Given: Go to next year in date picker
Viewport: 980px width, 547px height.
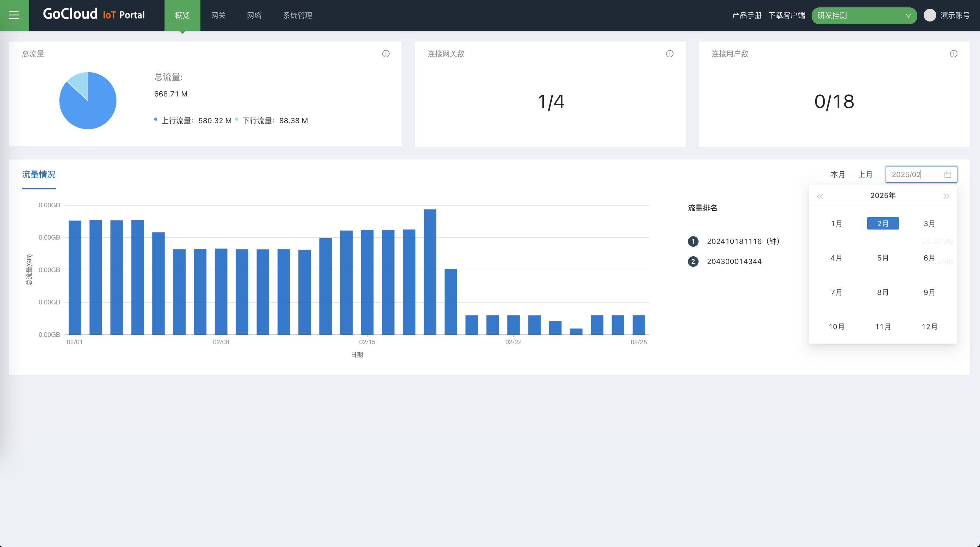Looking at the screenshot, I should coord(946,196).
